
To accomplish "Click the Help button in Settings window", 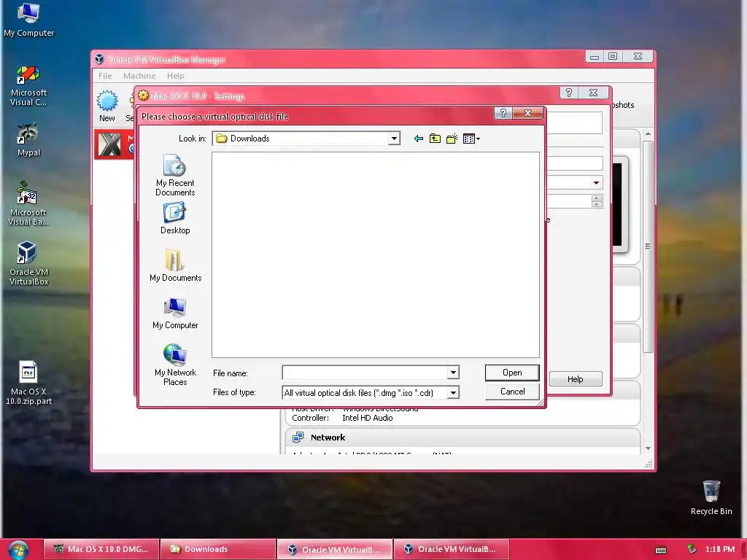I will coord(575,379).
